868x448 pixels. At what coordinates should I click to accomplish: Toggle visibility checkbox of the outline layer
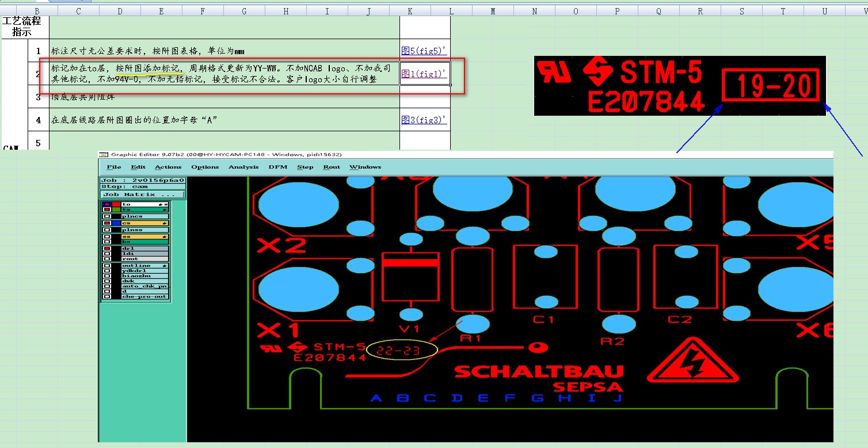[x=107, y=265]
